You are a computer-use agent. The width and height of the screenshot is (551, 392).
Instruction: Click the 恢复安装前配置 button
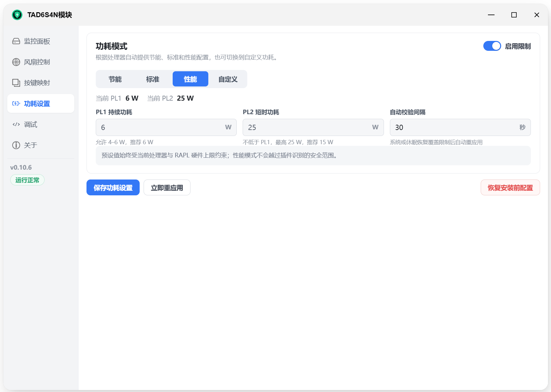click(510, 188)
